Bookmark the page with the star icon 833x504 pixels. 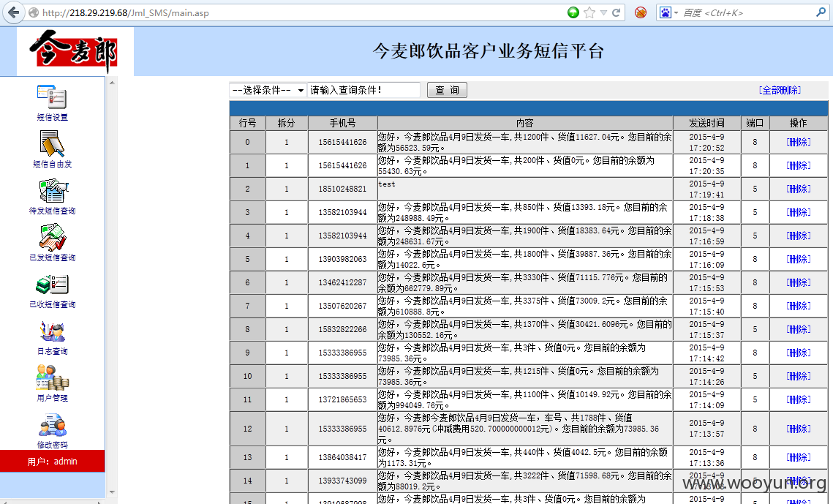(589, 12)
